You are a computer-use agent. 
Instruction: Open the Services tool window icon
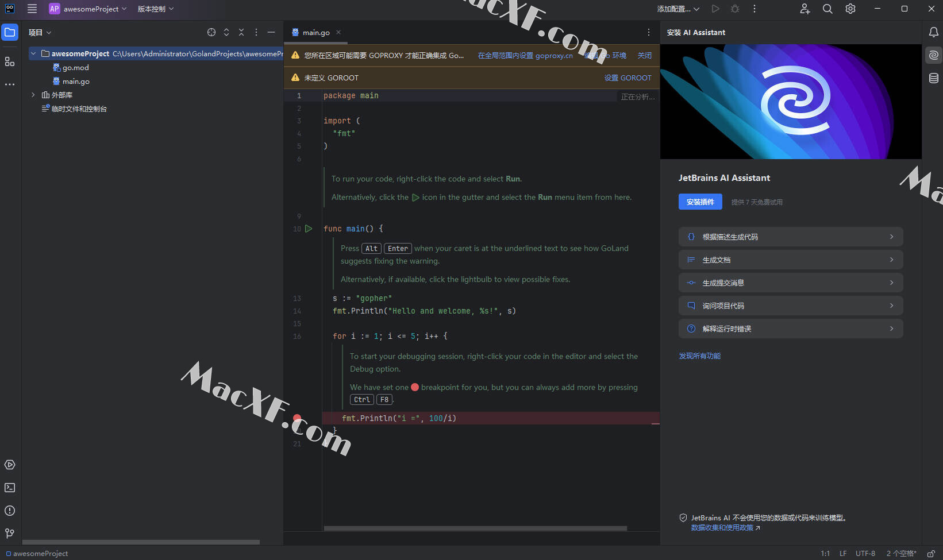pyautogui.click(x=10, y=465)
